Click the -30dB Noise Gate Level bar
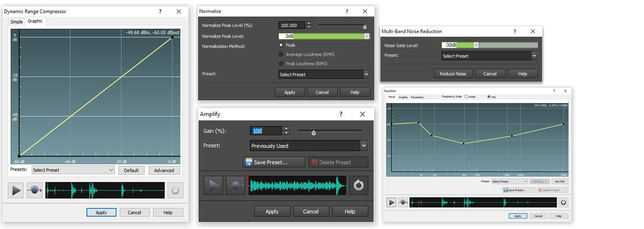Viewport: 644px width, 229px height. (489, 45)
